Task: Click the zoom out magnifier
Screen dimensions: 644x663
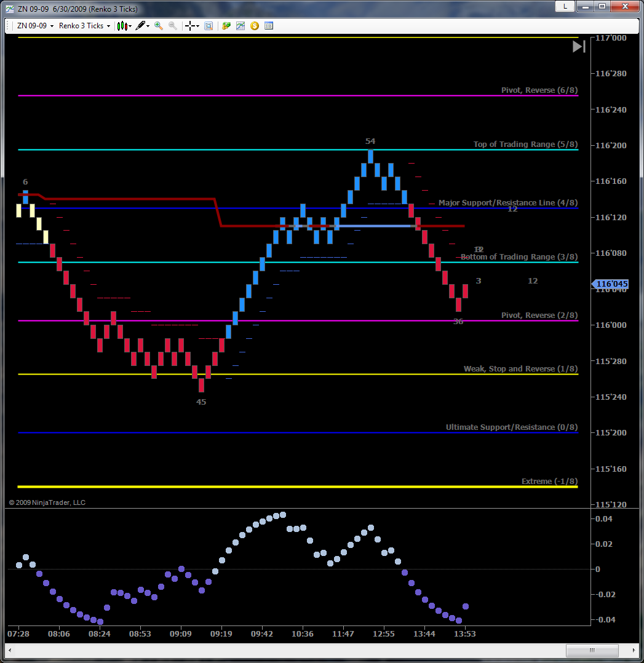Action: coord(172,26)
